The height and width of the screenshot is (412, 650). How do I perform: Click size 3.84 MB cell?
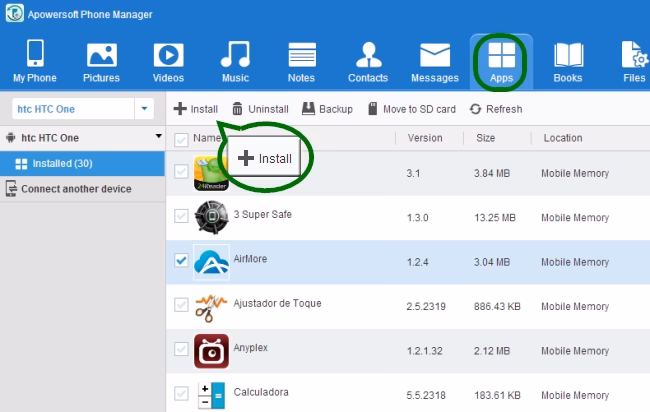(x=492, y=173)
